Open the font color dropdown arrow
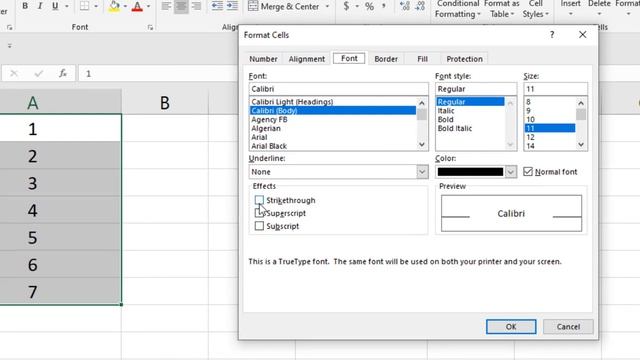Image resolution: width=640 pixels, height=360 pixels. tap(148, 6)
